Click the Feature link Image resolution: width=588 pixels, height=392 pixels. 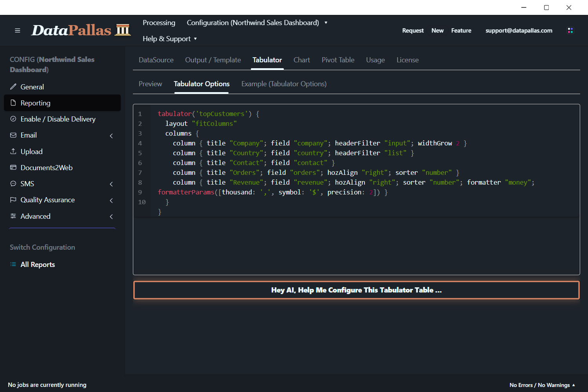tap(461, 31)
